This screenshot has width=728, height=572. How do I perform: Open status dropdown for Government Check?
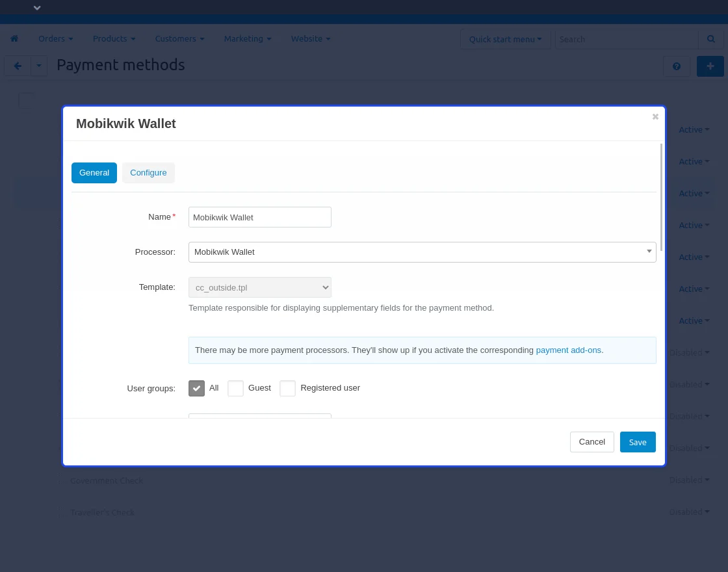tap(689, 480)
